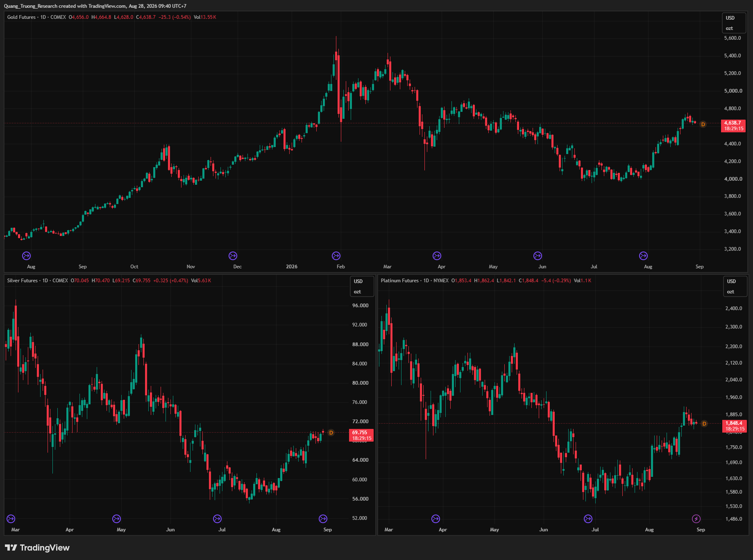Click the Silver chart event marker beside May
The height and width of the screenshot is (560, 753).
116,519
